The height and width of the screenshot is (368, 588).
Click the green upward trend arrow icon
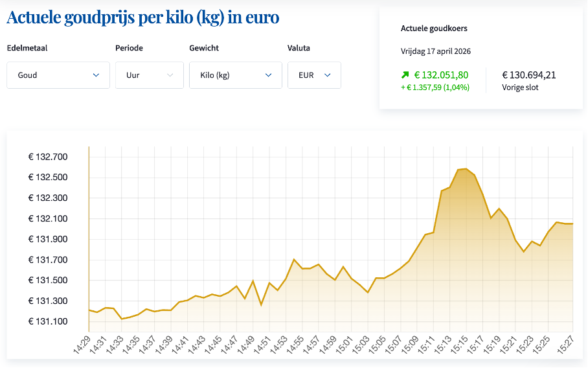pyautogui.click(x=406, y=75)
